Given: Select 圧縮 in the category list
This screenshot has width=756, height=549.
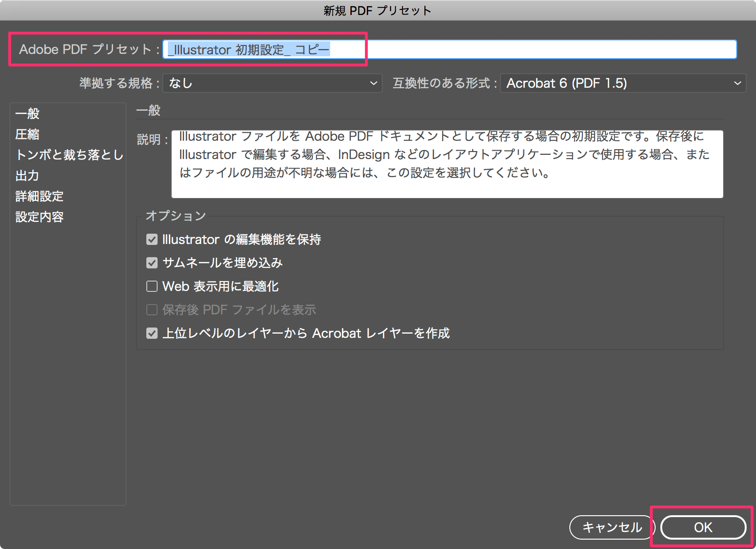Looking at the screenshot, I should pyautogui.click(x=27, y=134).
